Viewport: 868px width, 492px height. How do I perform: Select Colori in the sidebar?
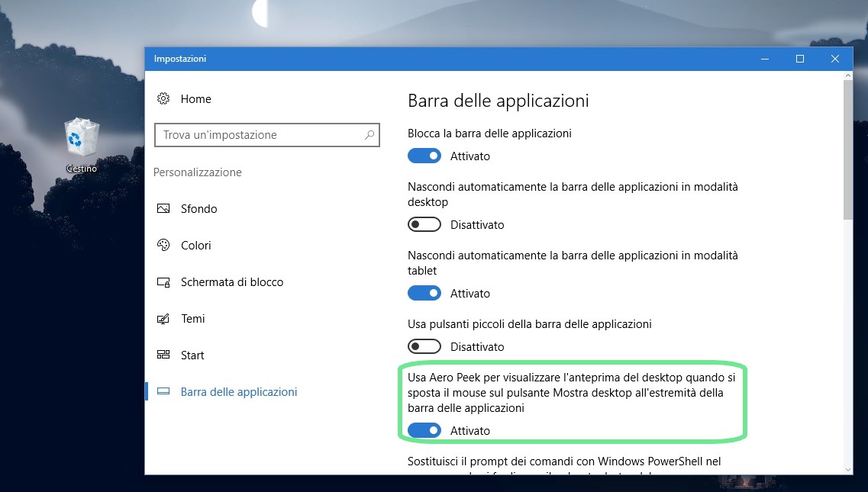point(195,246)
